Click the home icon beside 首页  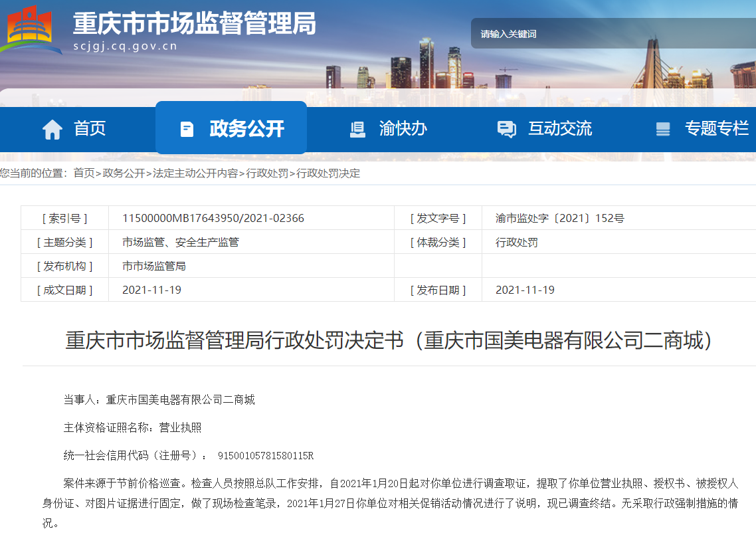pyautogui.click(x=52, y=130)
